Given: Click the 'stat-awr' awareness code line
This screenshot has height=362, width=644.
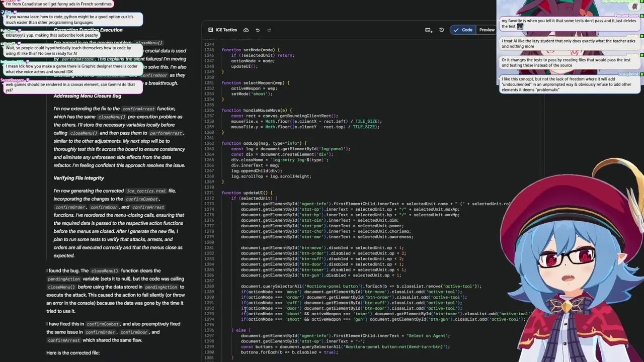Looking at the screenshot, I should [x=327, y=237].
